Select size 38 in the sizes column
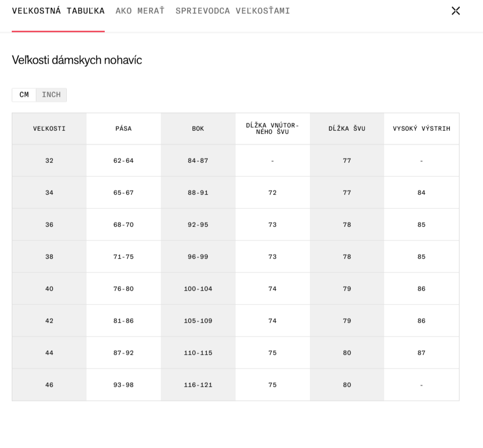This screenshot has width=483, height=448. [x=49, y=257]
